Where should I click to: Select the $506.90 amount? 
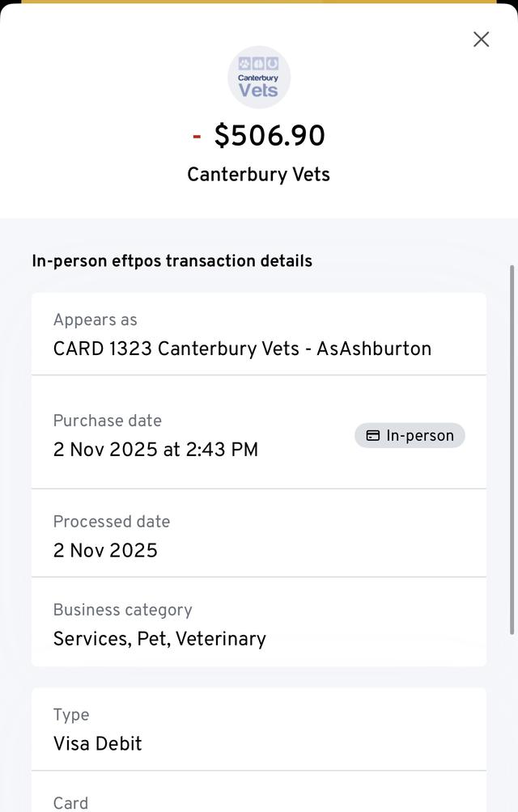pos(270,136)
